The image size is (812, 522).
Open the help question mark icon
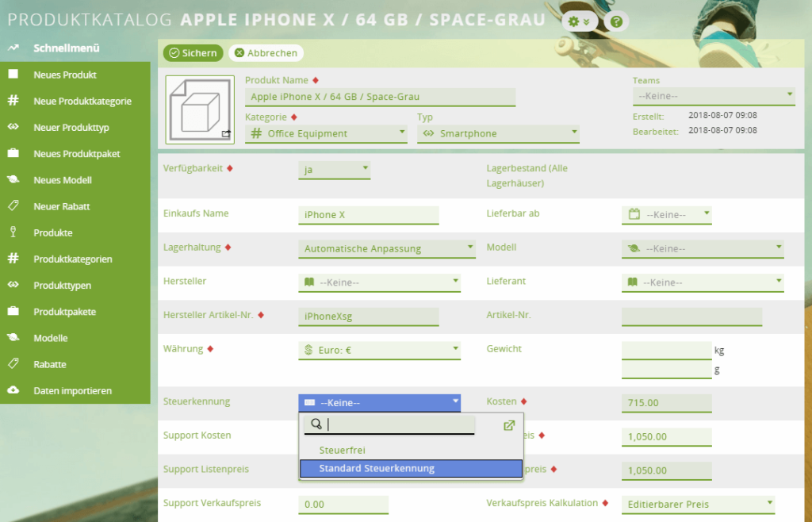615,21
